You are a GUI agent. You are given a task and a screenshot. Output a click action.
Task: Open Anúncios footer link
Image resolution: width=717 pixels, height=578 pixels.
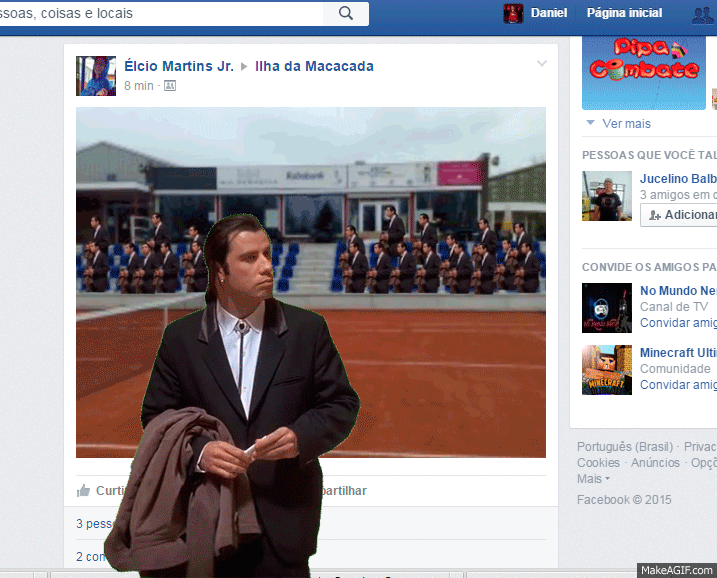coord(655,463)
